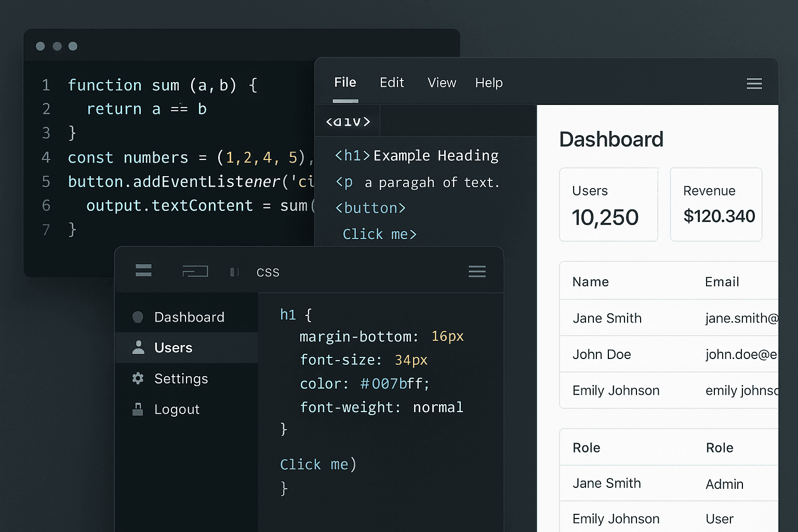Click the 'Click me)' line in the CSS panel
798x532 pixels.
pyautogui.click(x=318, y=464)
